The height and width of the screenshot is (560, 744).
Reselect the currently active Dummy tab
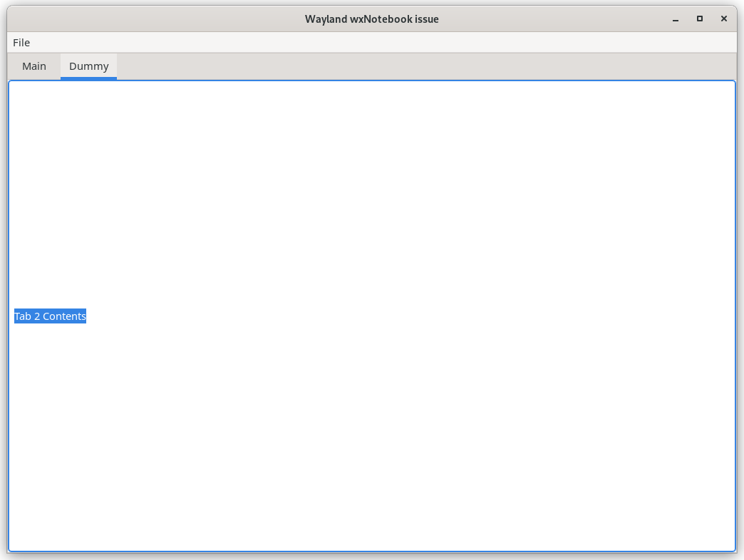click(88, 66)
